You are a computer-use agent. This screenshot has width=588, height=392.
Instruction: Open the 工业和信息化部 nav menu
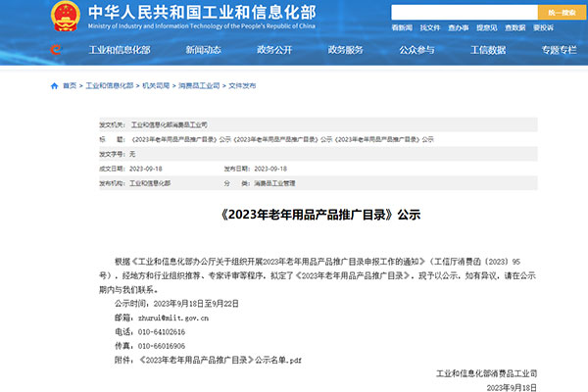click(x=120, y=50)
